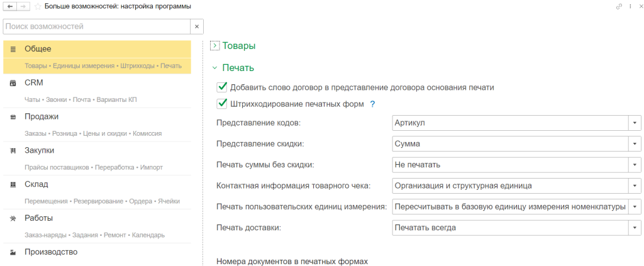Click the back navigation arrow
644x266 pixels.
pos(10,6)
